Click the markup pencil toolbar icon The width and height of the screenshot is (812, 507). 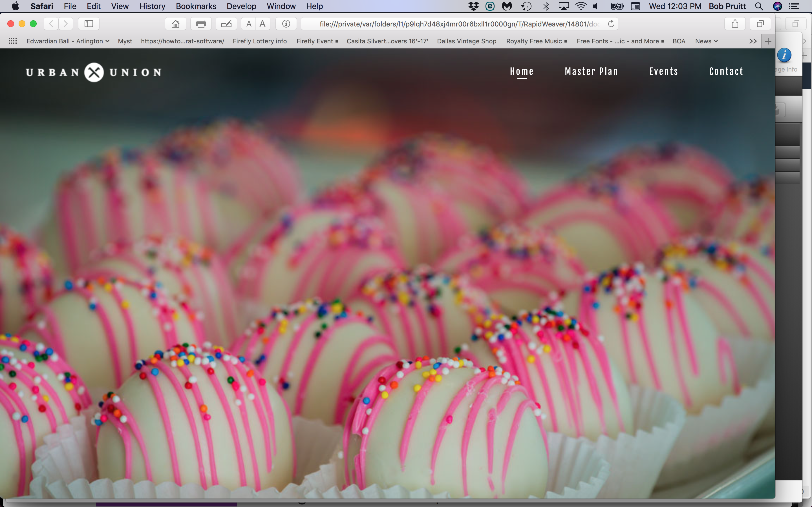[226, 24]
